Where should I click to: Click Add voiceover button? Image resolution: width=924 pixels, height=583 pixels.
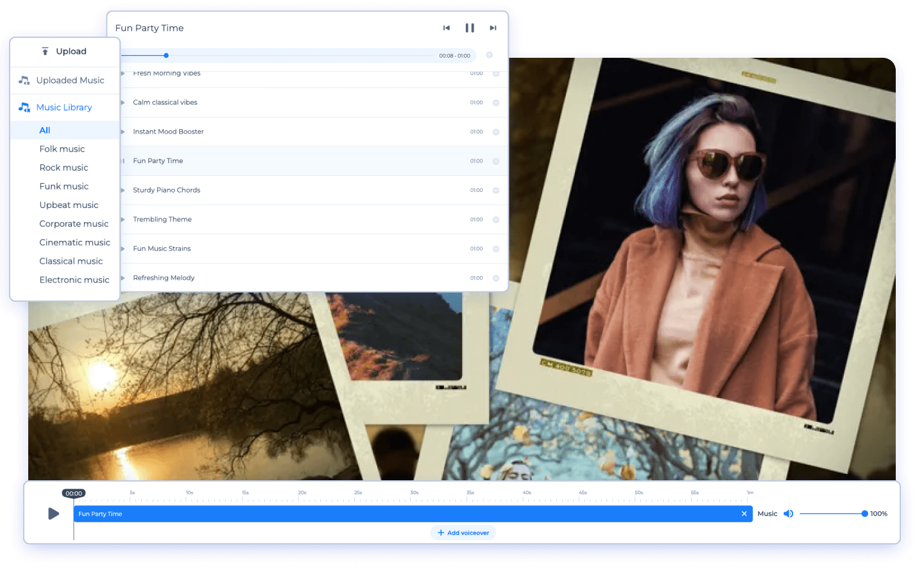(463, 533)
